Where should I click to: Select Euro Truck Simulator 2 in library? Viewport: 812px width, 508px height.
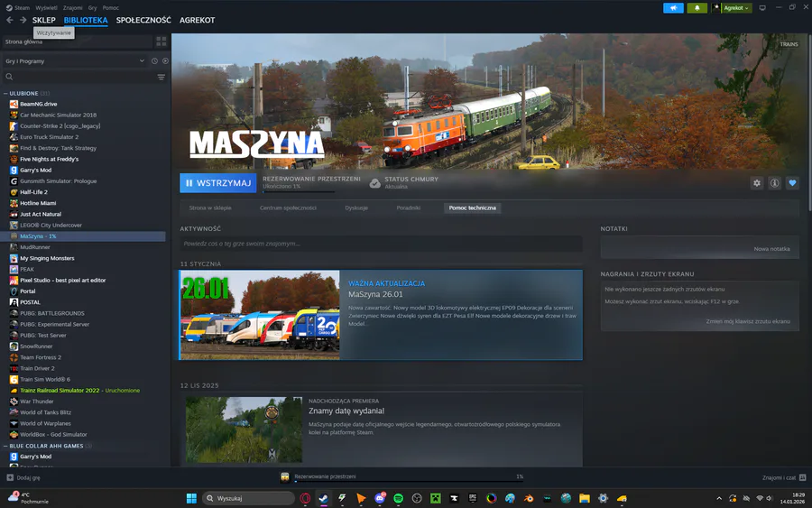point(50,137)
